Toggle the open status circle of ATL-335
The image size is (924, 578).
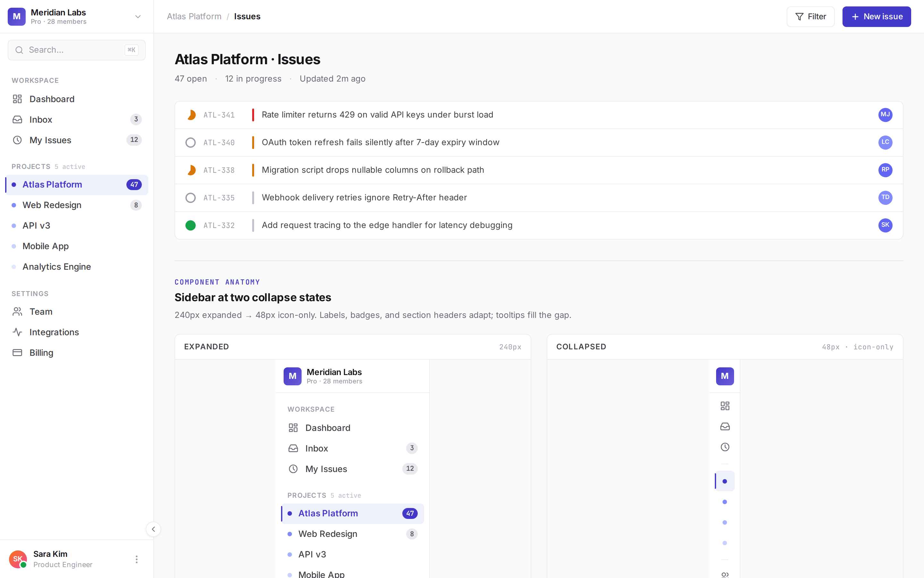tap(191, 197)
